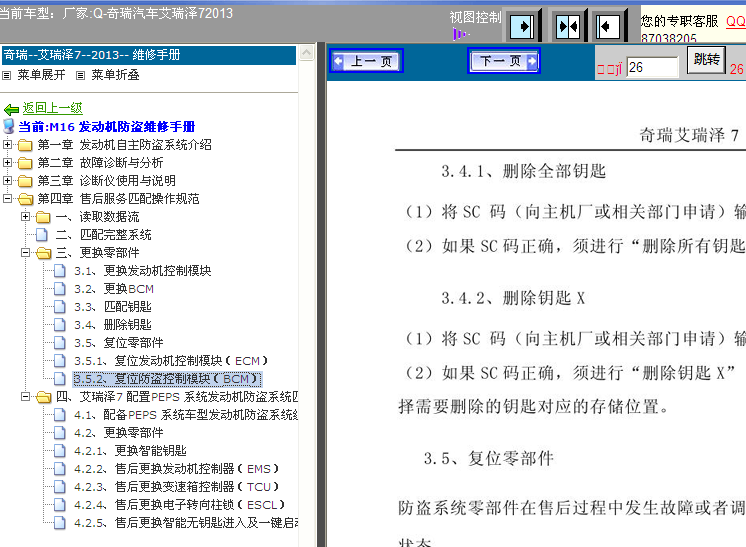Select 四、艾瑞泽7 配置PEPS 系统 folder
This screenshot has width=746, height=547.
tap(177, 397)
